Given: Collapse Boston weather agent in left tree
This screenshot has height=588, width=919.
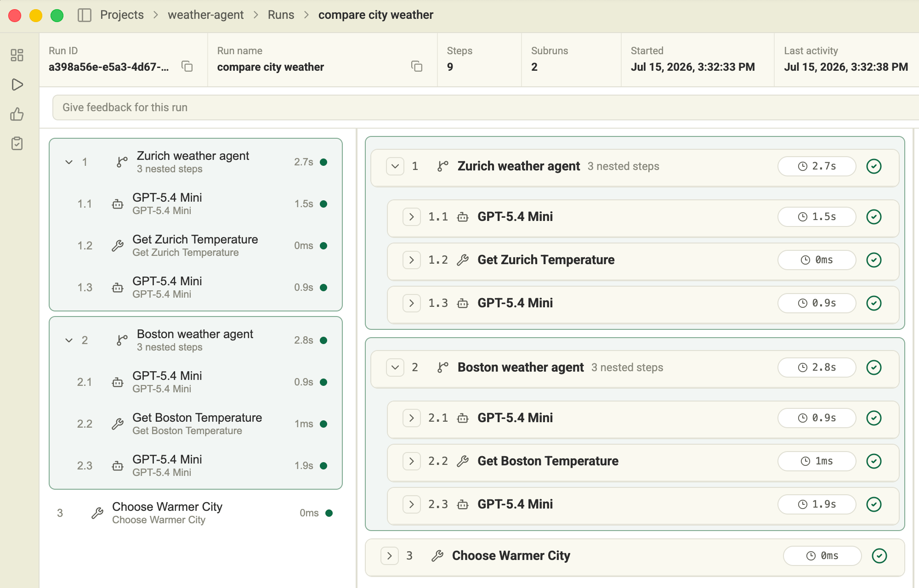Looking at the screenshot, I should 69,340.
